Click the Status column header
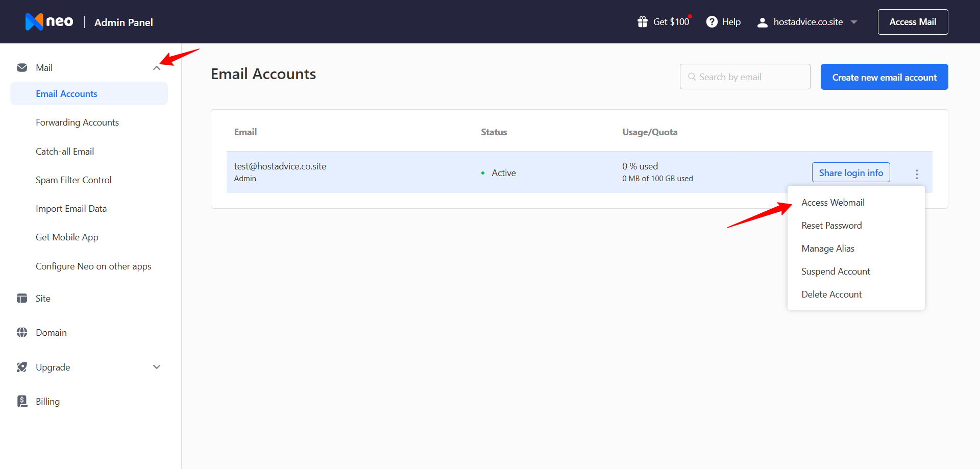Screen dimensions: 980x469 tap(494, 132)
